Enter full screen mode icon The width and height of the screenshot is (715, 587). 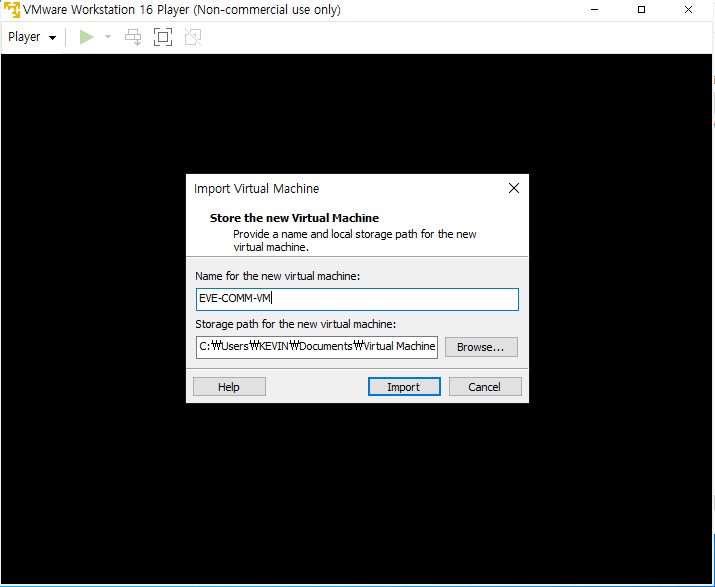163,37
